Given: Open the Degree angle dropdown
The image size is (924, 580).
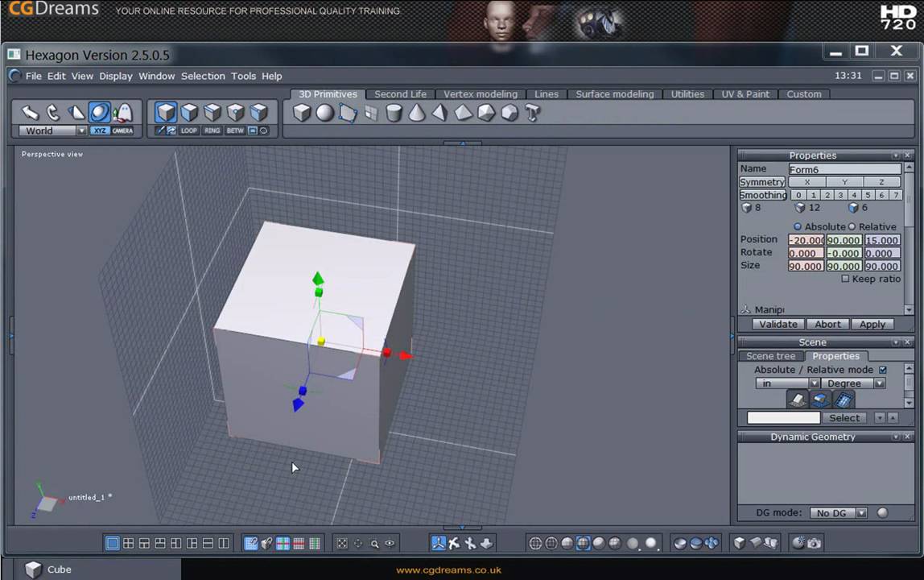Looking at the screenshot, I should (852, 383).
